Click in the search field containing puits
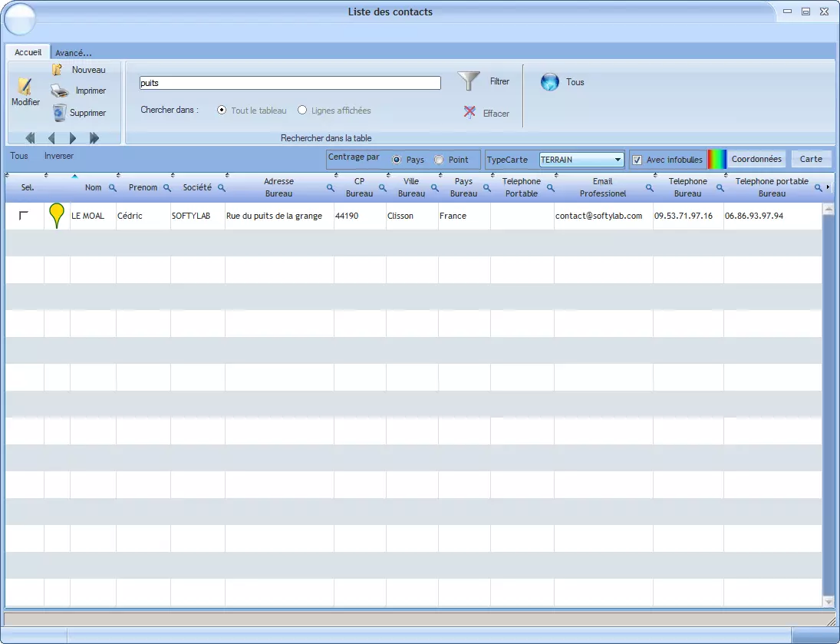This screenshot has height=644, width=840. click(290, 83)
